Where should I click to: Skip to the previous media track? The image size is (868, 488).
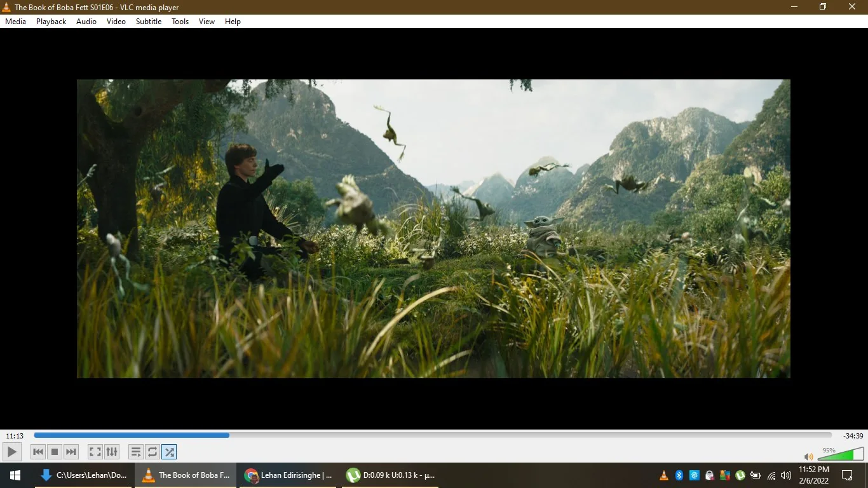38,452
